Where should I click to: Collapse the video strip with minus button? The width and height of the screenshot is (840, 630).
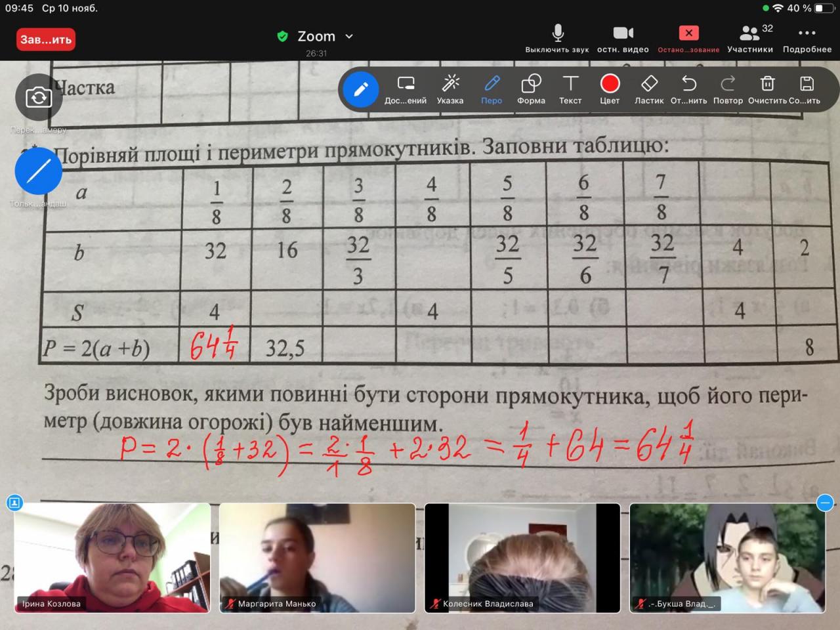(x=825, y=503)
